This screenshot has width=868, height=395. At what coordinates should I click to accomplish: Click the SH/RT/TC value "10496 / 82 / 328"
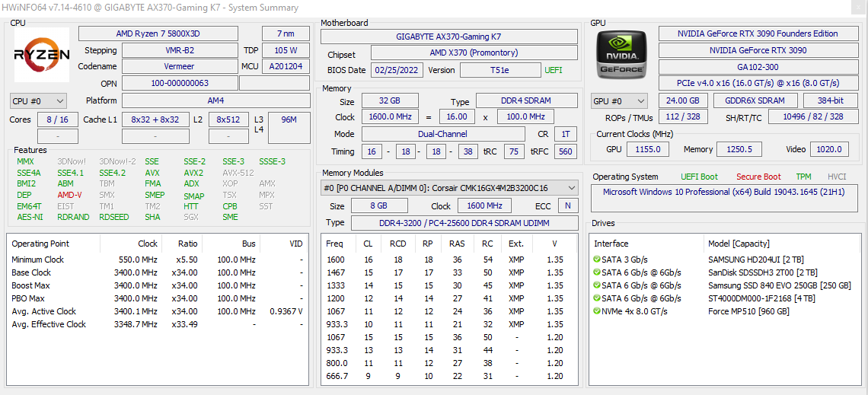812,116
